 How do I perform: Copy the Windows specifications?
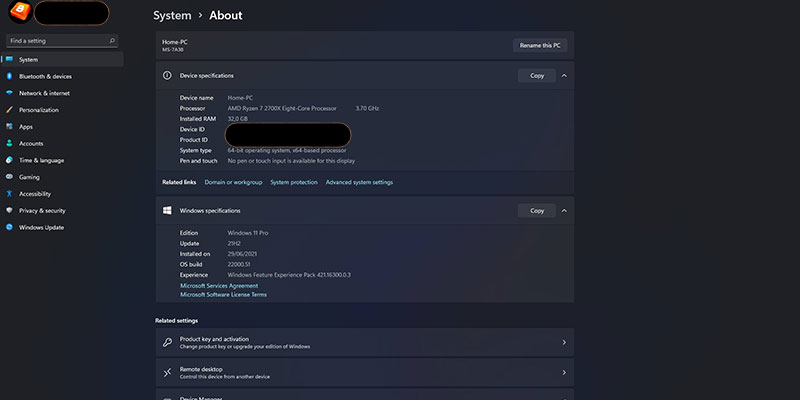click(x=537, y=211)
